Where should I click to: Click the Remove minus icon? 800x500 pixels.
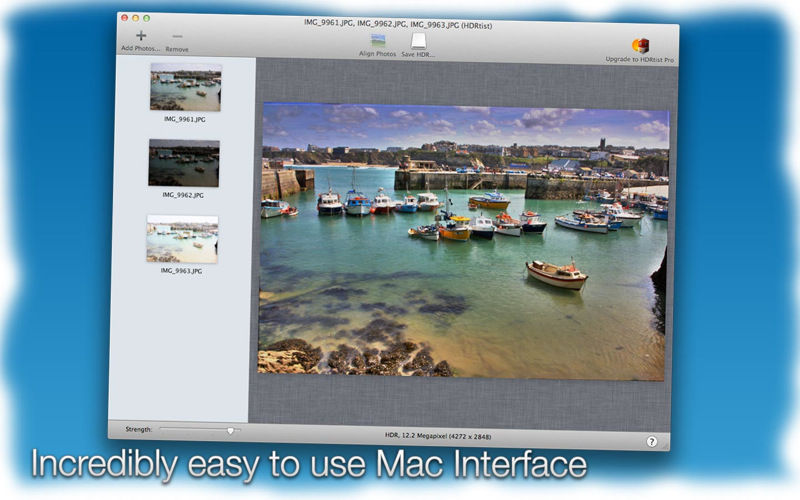click(178, 37)
